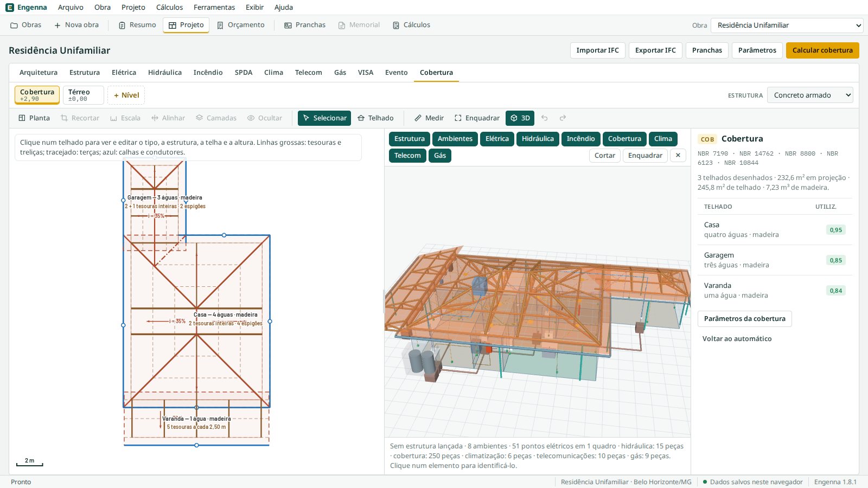Open the Parâmetros button
The width and height of the screenshot is (868, 488).
pos(757,50)
